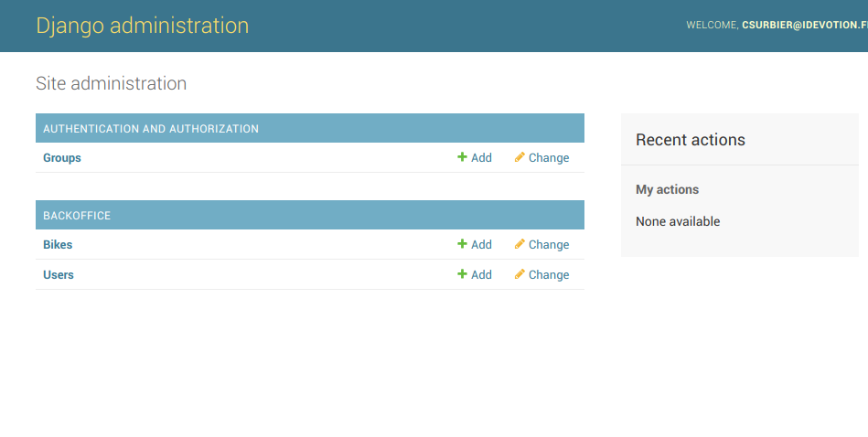Click the Add link for Users
This screenshot has width=868, height=437.
[481, 275]
